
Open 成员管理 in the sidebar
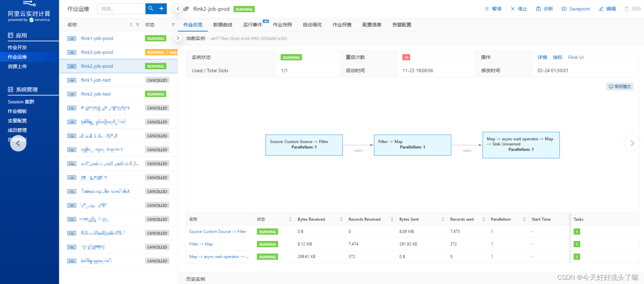17,130
